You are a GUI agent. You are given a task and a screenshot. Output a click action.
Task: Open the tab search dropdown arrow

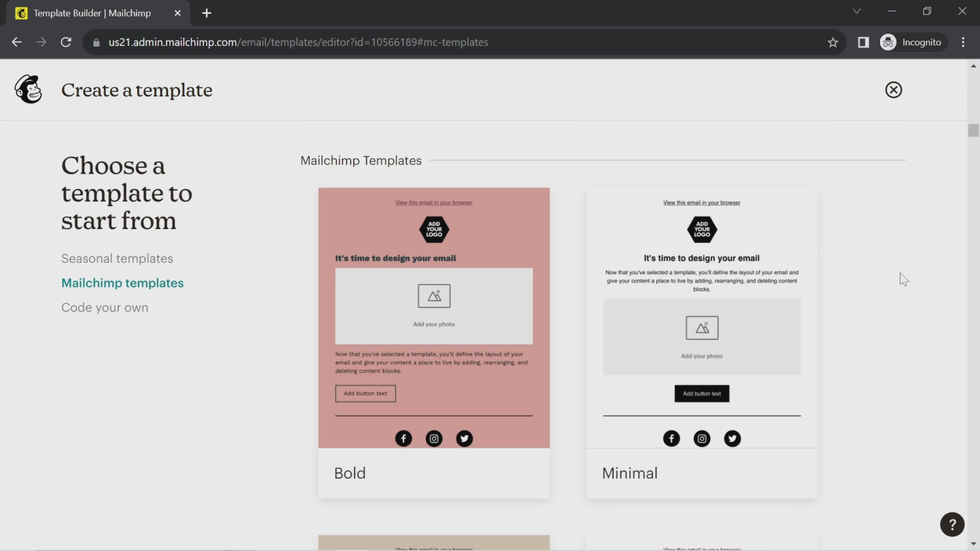tap(857, 11)
